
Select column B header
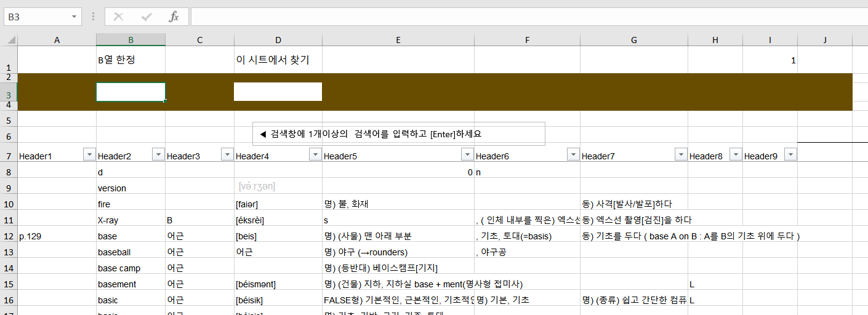pyautogui.click(x=131, y=40)
